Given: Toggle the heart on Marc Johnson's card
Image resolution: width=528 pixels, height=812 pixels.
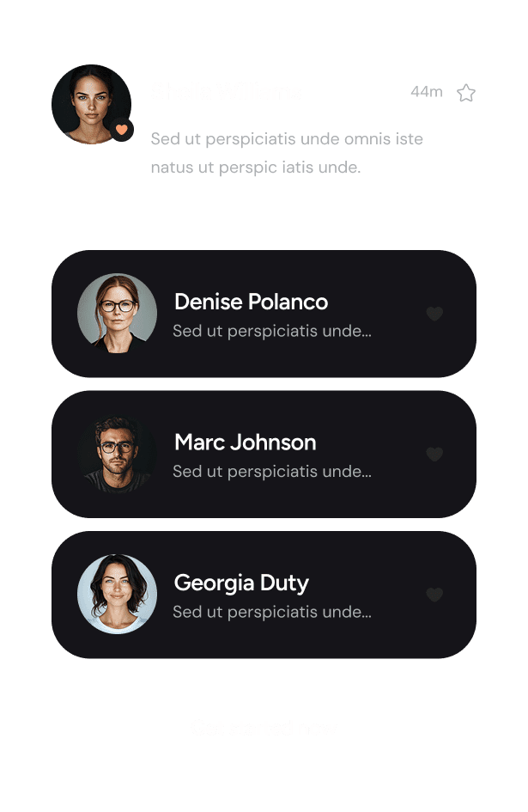Looking at the screenshot, I should pos(434,455).
